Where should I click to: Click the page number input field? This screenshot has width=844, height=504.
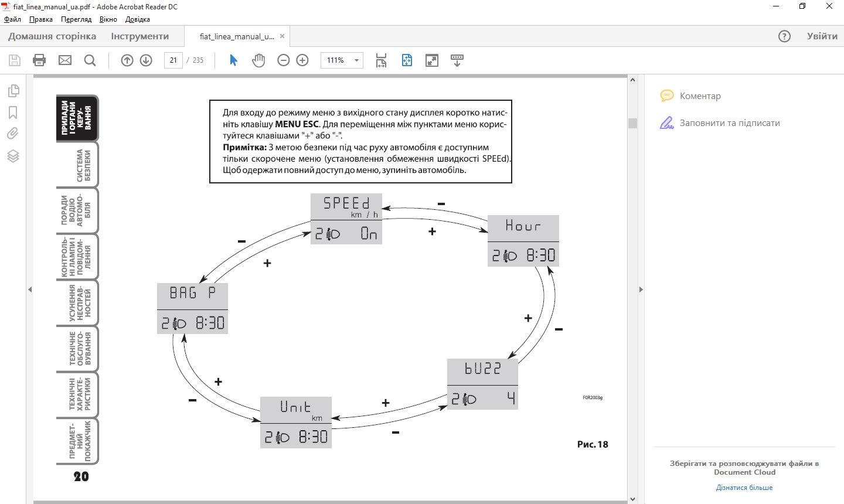click(173, 60)
